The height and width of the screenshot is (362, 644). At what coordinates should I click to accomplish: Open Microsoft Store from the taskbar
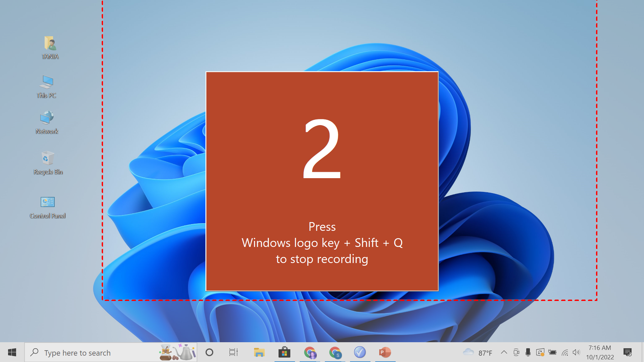[285, 352]
